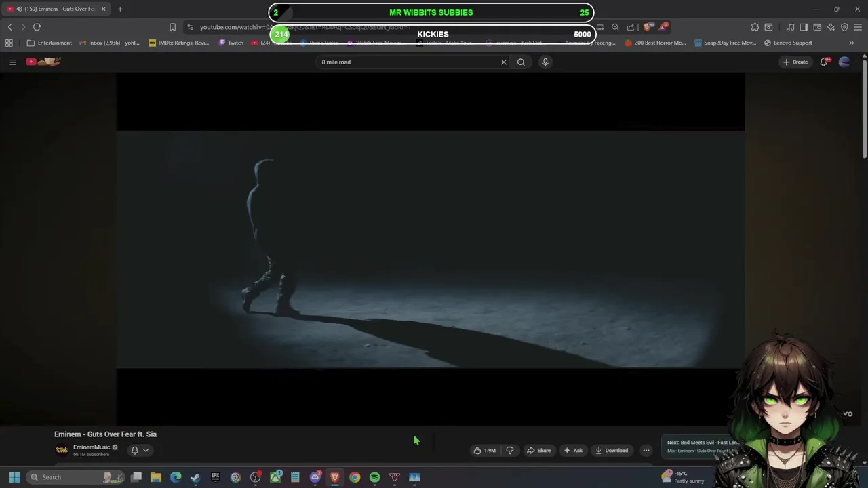Open the Entertainment bookmarks folder
This screenshot has height=488, width=868.
[49, 43]
